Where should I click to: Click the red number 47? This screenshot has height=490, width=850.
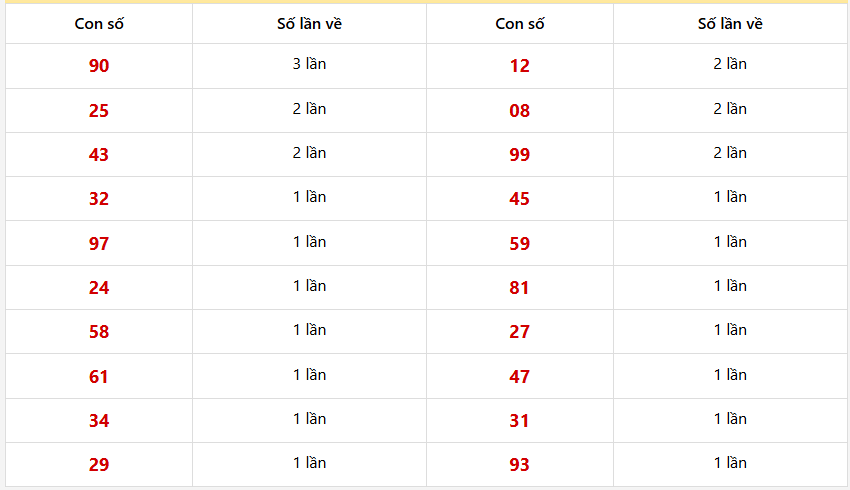[519, 376]
